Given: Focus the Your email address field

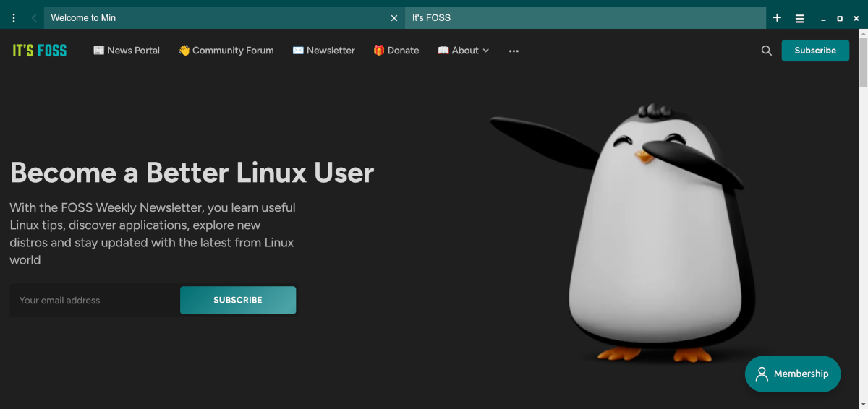Looking at the screenshot, I should (x=94, y=301).
